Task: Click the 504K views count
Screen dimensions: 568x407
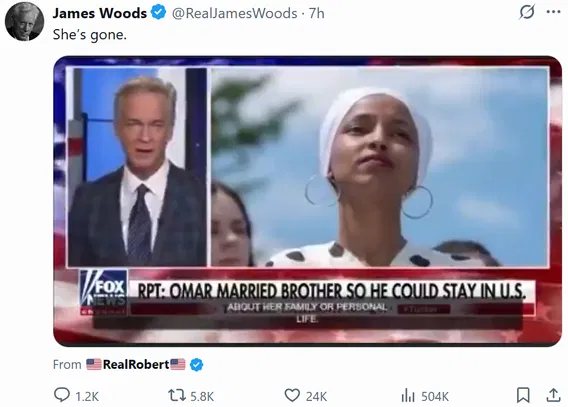Action: [x=435, y=396]
